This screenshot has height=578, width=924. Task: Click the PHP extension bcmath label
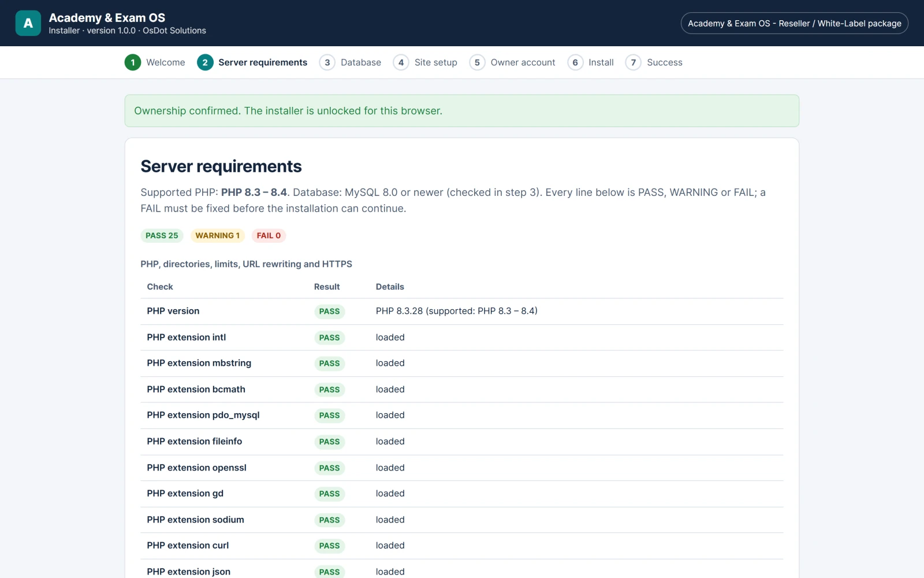(196, 389)
